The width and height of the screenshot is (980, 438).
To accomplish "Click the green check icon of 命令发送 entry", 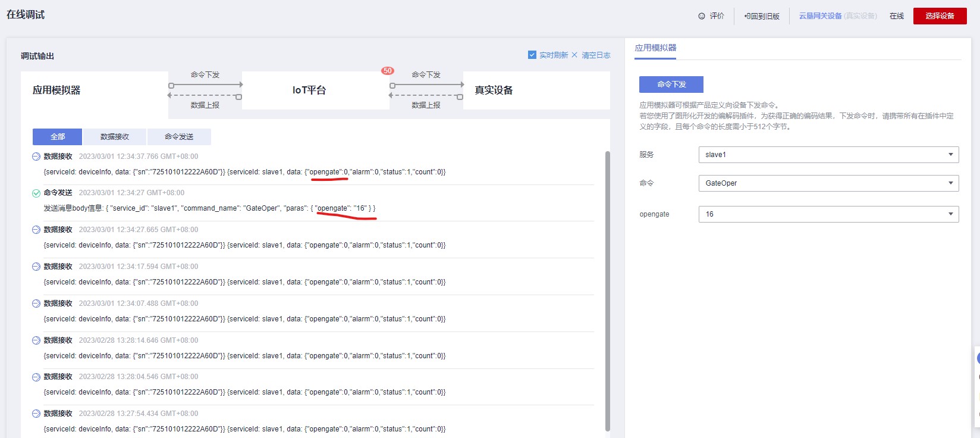I will coord(36,193).
